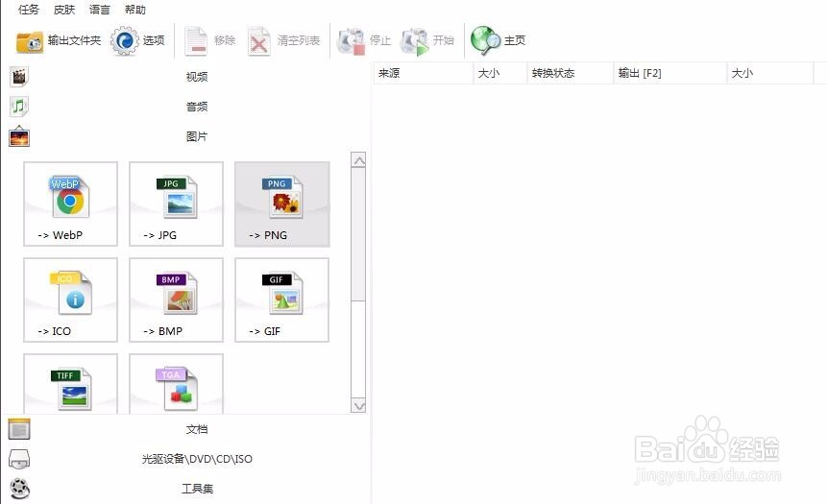The image size is (828, 504).
Task: Click the 选项 label
Action: tap(154, 40)
